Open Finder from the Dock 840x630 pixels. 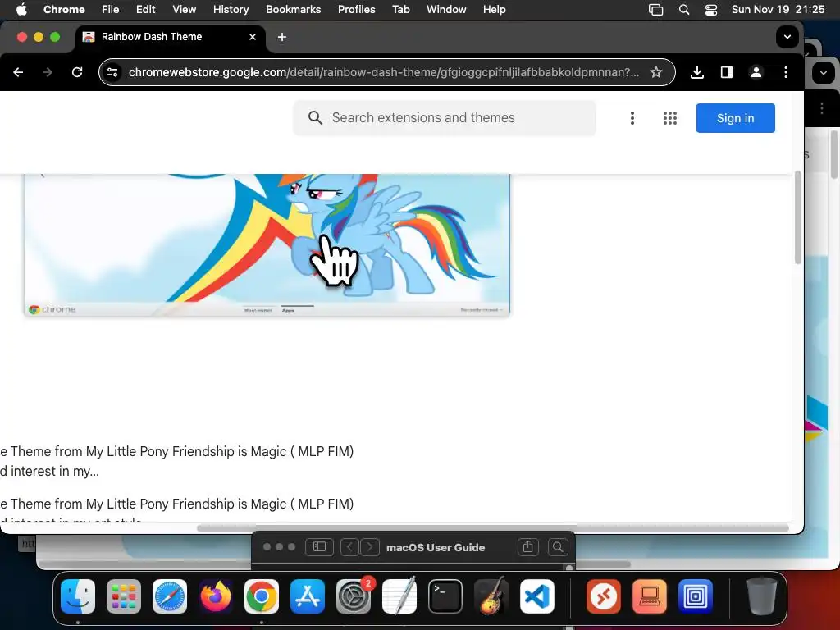pos(78,596)
